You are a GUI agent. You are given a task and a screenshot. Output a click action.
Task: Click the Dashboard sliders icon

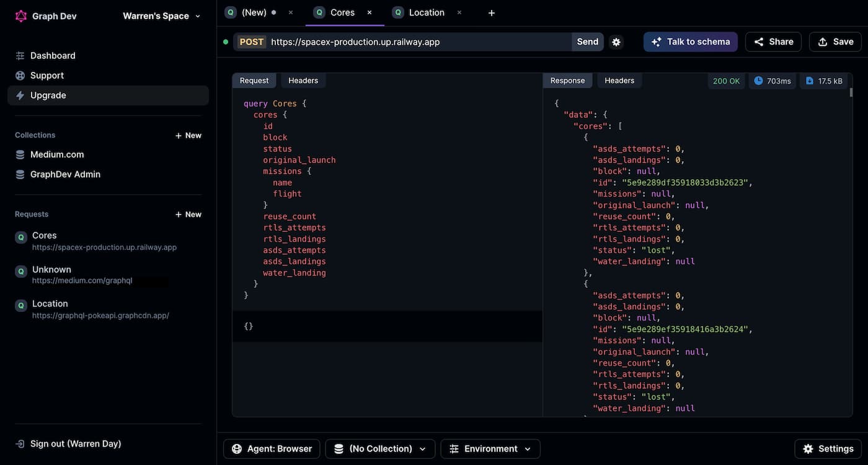[20, 56]
